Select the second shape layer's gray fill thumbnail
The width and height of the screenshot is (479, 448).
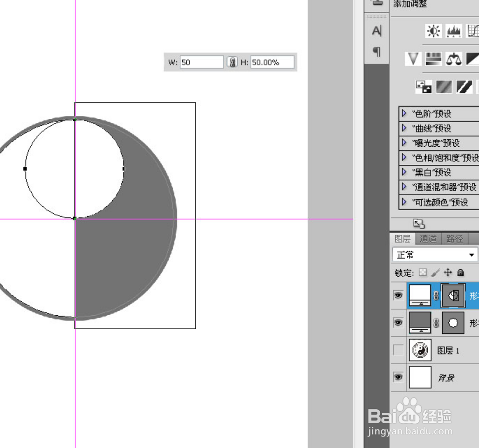click(420, 322)
